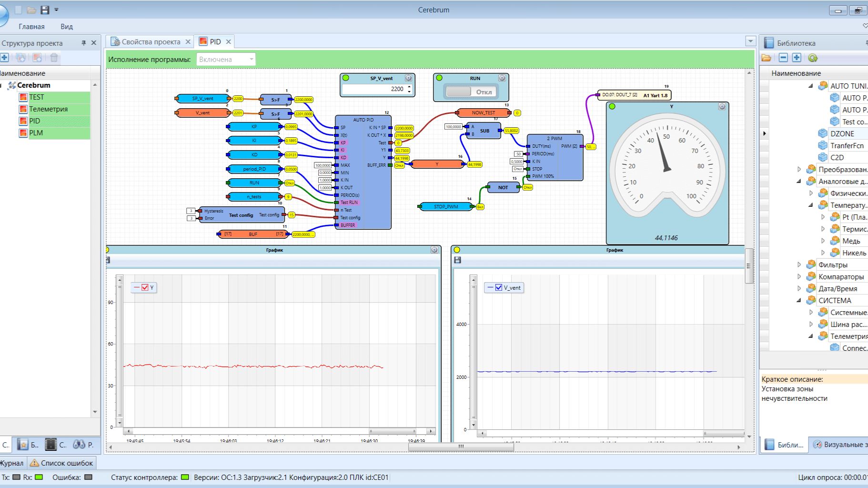This screenshot has height=488, width=868.
Task: Increase the SP_V_vent value with up arrow
Action: pyautogui.click(x=409, y=87)
